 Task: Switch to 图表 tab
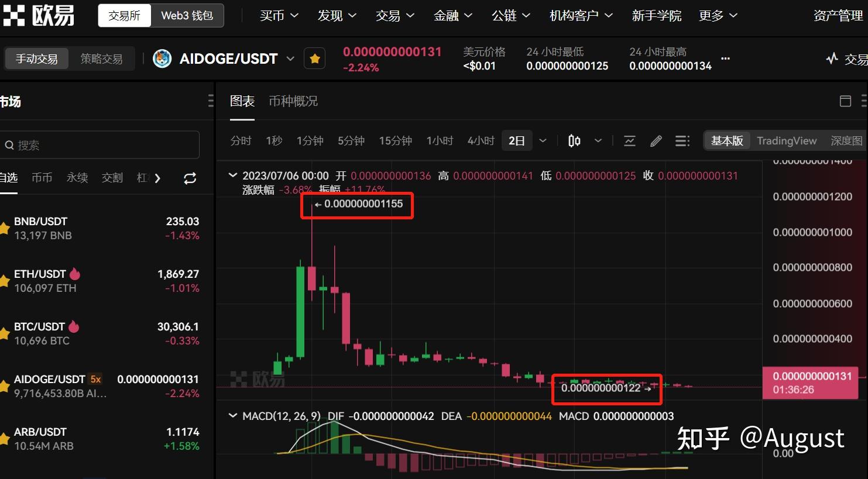tap(242, 101)
